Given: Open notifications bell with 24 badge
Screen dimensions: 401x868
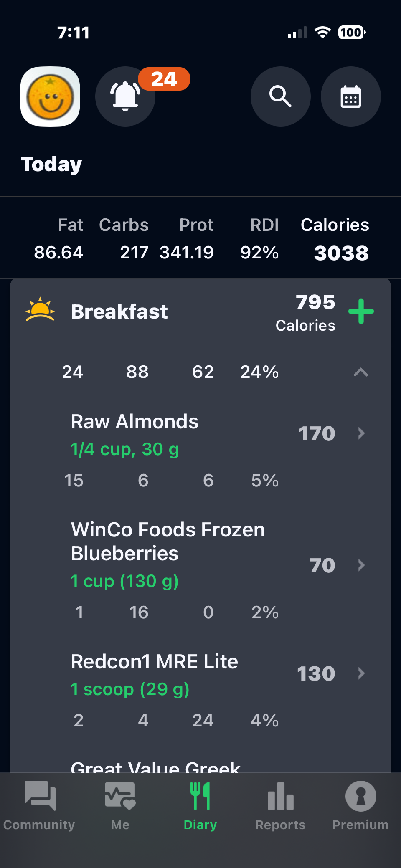Looking at the screenshot, I should 125,96.
